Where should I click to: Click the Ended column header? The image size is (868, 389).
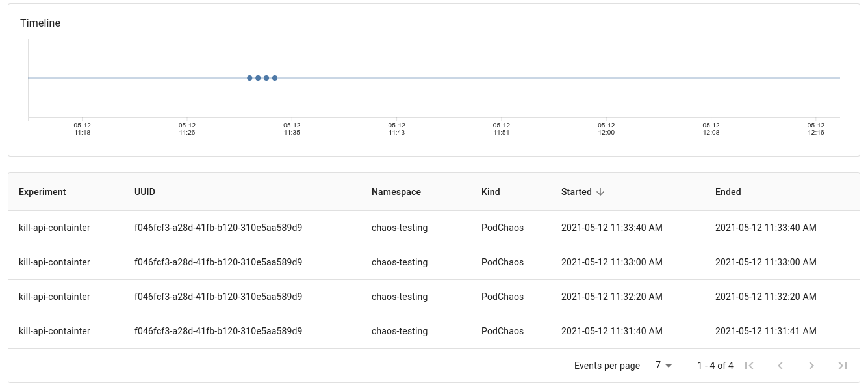[x=728, y=192]
